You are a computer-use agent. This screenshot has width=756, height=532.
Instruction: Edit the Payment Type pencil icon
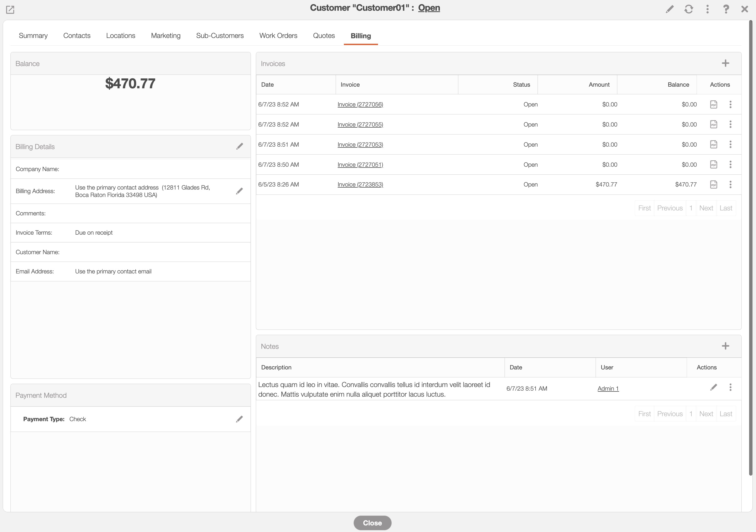(x=239, y=419)
